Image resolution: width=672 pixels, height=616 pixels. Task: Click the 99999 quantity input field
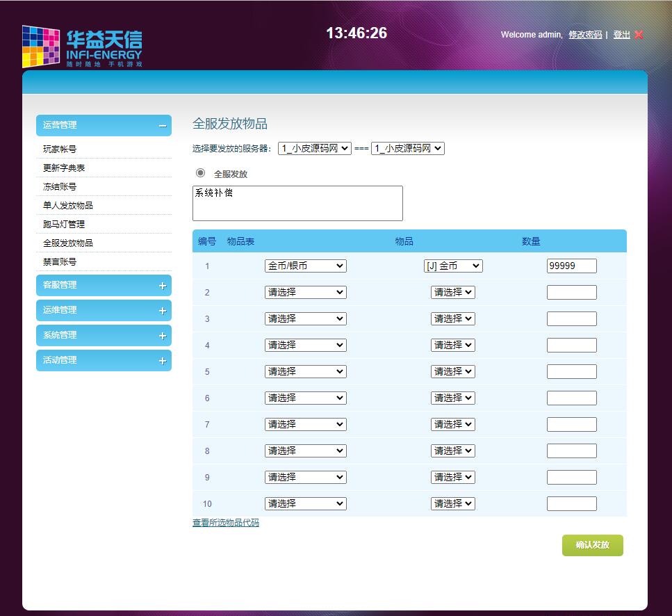pos(571,266)
